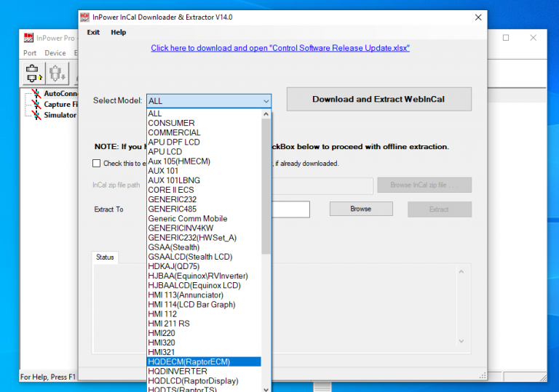Screen dimensions: 559x392
Task: Choose COMMERCIAL from the model list
Action: tap(204, 132)
